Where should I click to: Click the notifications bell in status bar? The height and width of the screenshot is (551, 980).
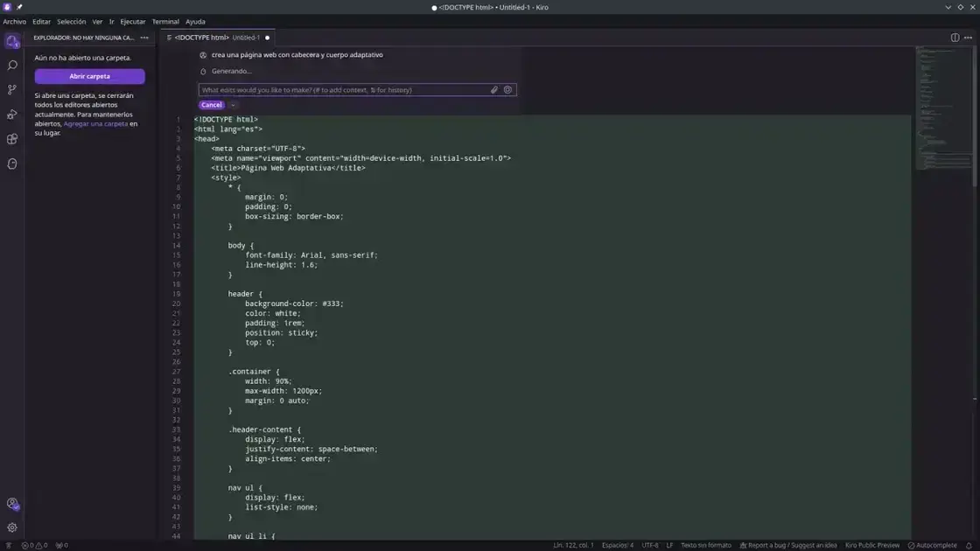click(969, 546)
